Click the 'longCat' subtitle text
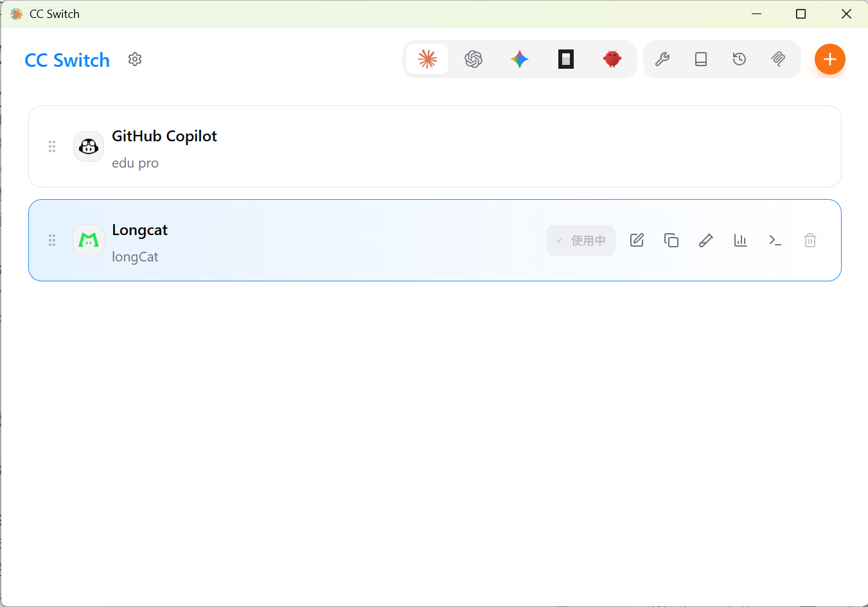 click(135, 257)
